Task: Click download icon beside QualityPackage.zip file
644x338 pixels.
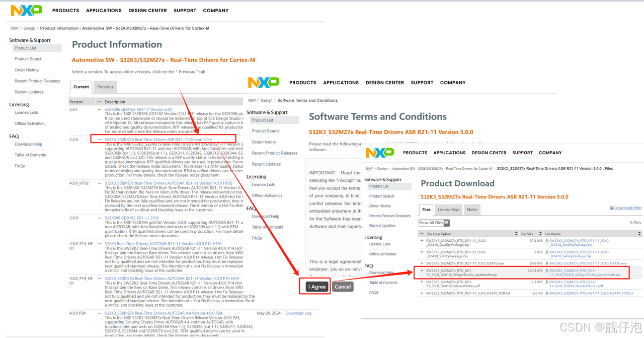Action: click(x=547, y=241)
